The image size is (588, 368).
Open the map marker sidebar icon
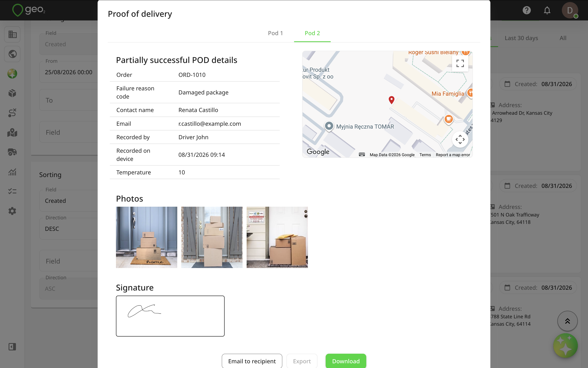(x=12, y=133)
